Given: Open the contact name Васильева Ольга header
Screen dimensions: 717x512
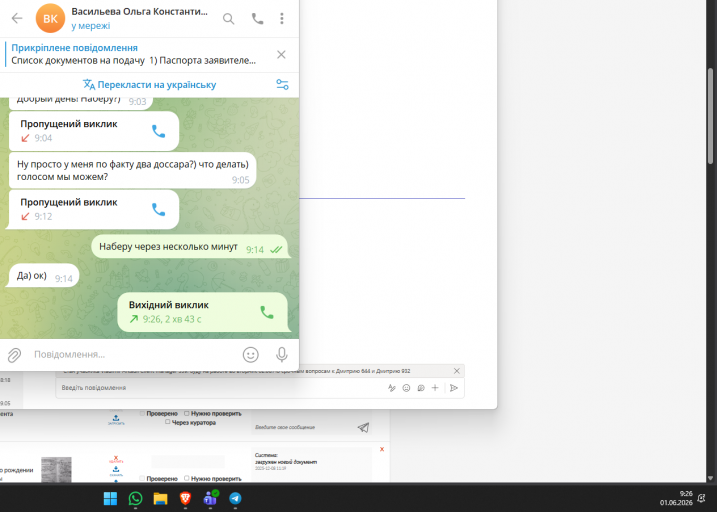Looking at the screenshot, I should 139,12.
